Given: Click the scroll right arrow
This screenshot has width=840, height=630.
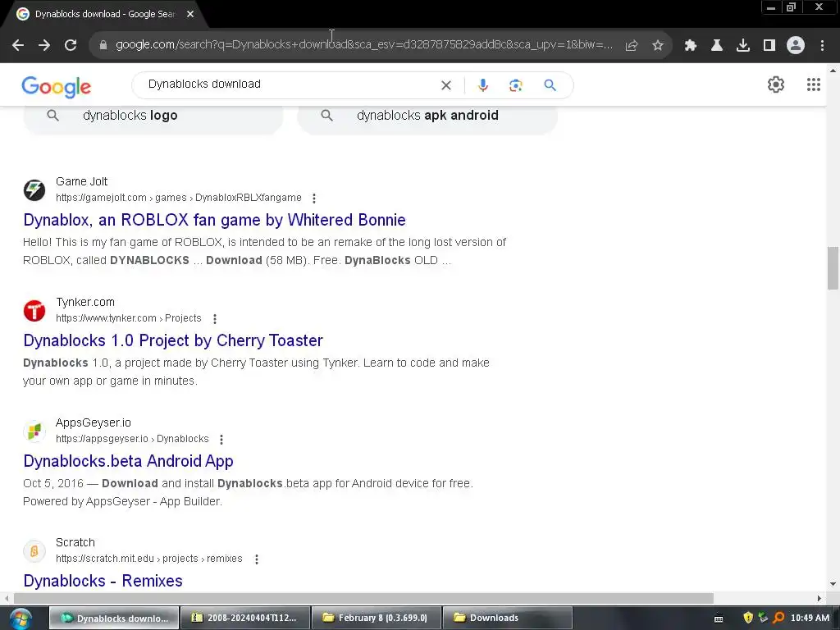Looking at the screenshot, I should [819, 598].
